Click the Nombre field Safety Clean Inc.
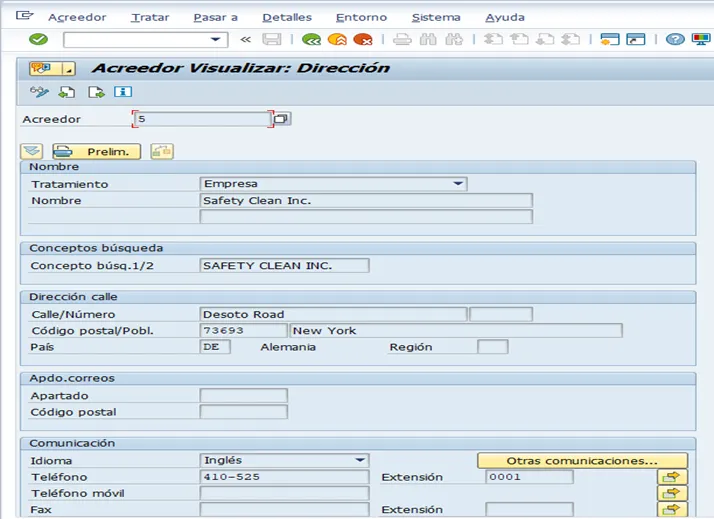 (366, 200)
